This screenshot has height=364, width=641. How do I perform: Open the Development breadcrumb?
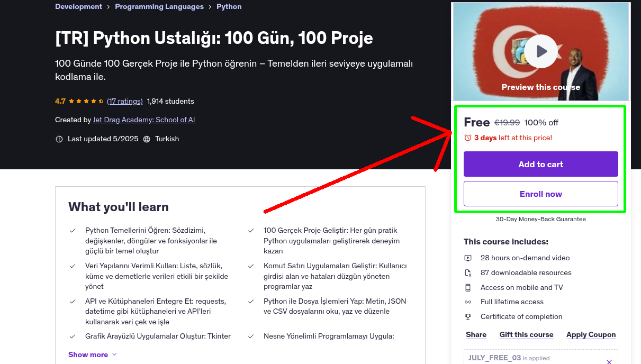[78, 7]
